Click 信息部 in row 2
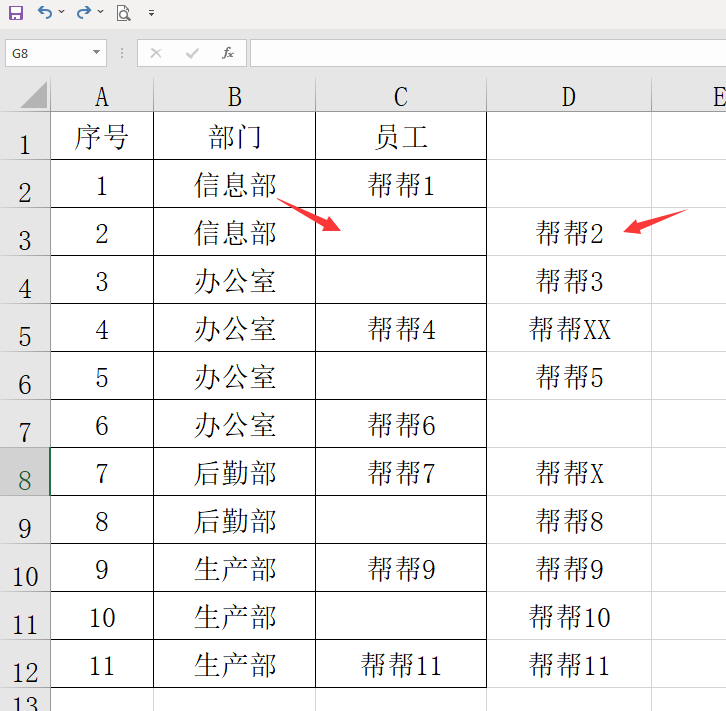The image size is (726, 711). 234,184
